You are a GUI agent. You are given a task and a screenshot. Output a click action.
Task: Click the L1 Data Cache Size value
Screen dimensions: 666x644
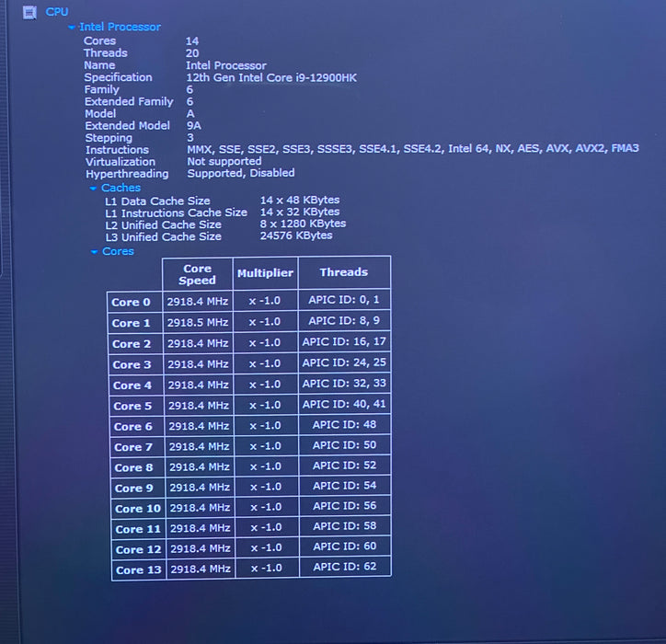pyautogui.click(x=300, y=200)
